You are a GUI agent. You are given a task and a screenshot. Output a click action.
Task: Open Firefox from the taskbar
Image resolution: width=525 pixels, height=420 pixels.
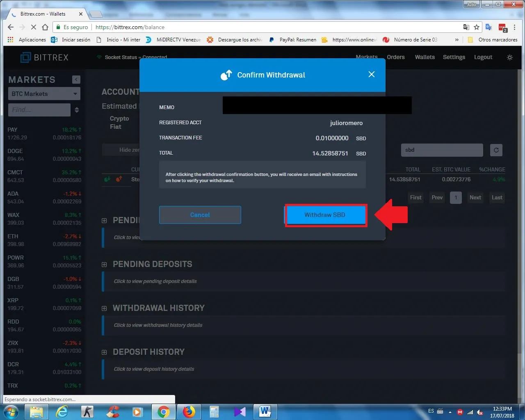coord(189,411)
